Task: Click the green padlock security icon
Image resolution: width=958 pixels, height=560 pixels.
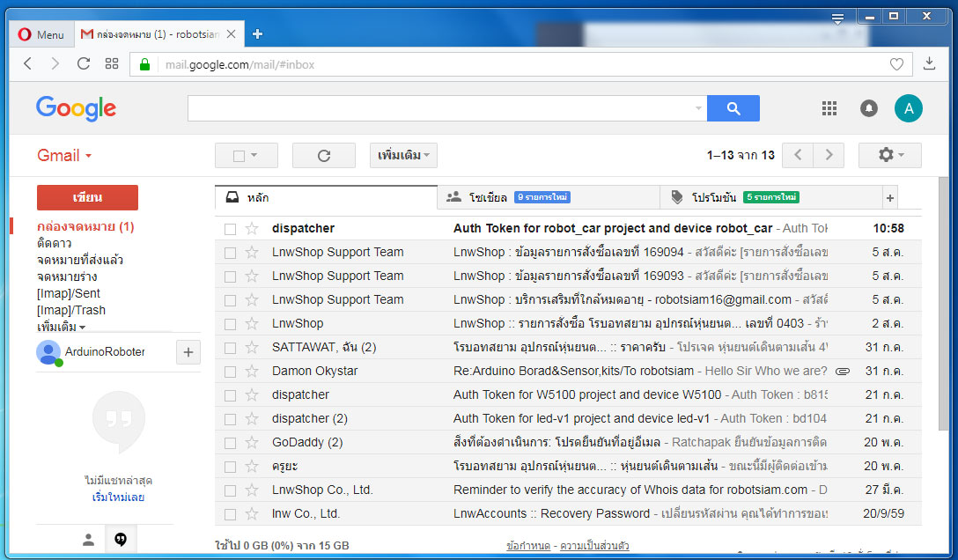Action: (x=144, y=64)
